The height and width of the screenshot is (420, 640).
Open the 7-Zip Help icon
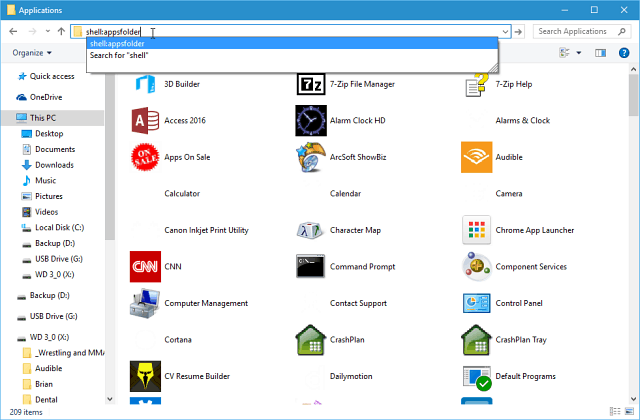[x=476, y=84]
